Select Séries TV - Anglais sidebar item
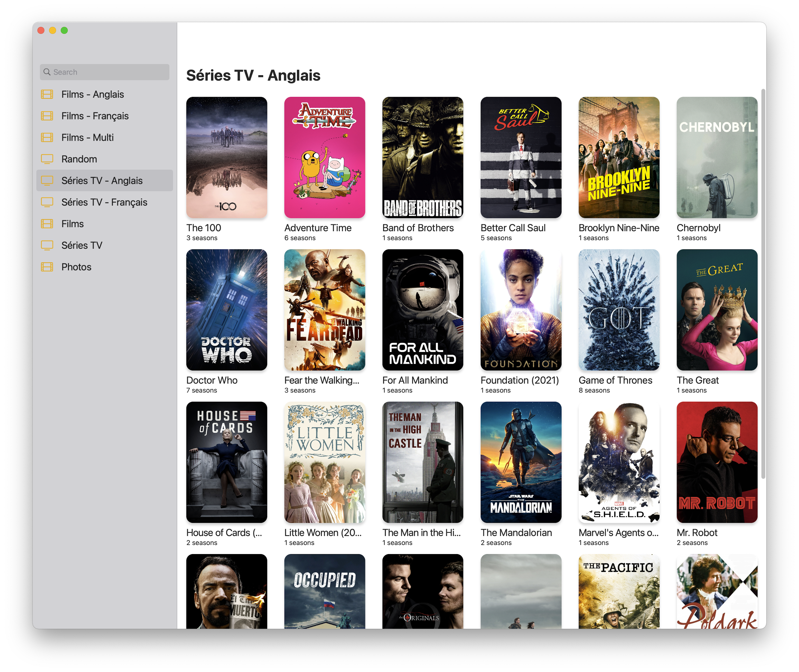The width and height of the screenshot is (799, 672). (x=102, y=181)
